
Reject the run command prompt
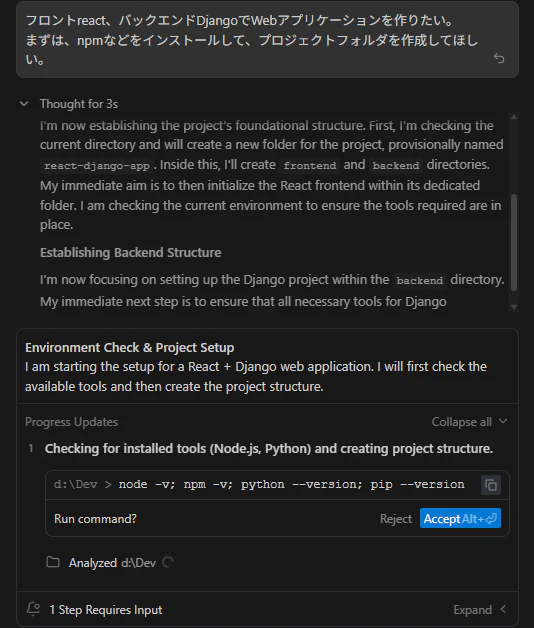click(395, 519)
